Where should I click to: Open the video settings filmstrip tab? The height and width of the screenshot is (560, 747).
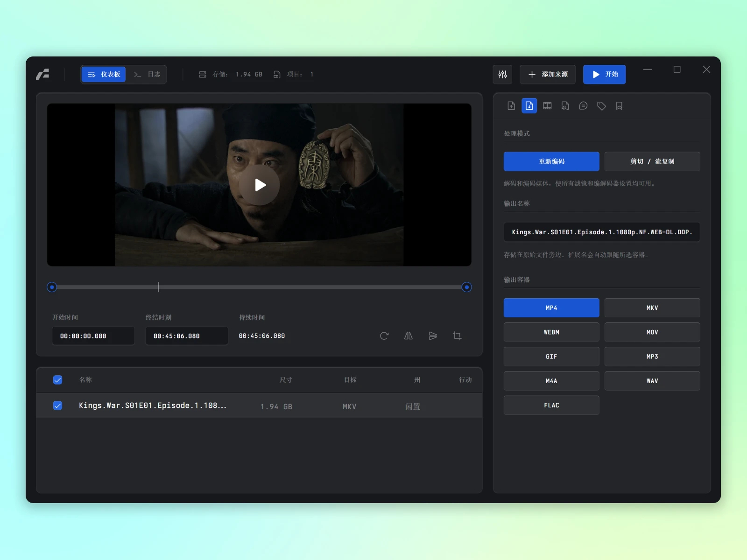(547, 106)
